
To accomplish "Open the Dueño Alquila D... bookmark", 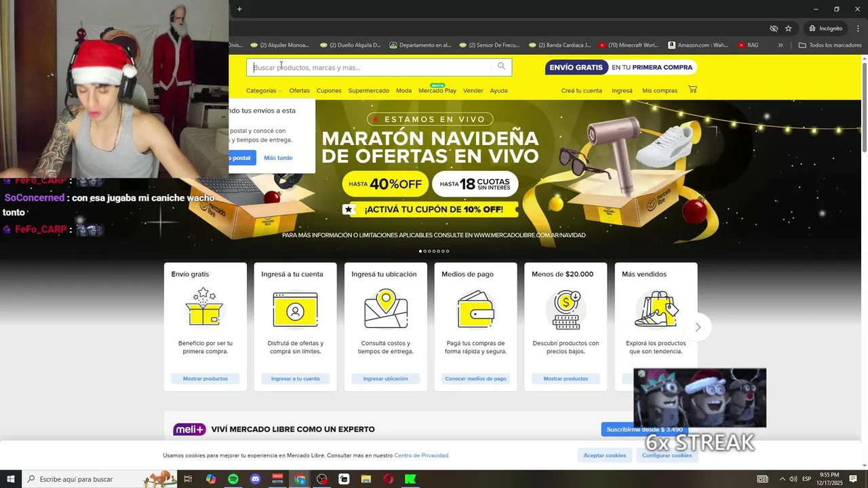I will pyautogui.click(x=349, y=45).
